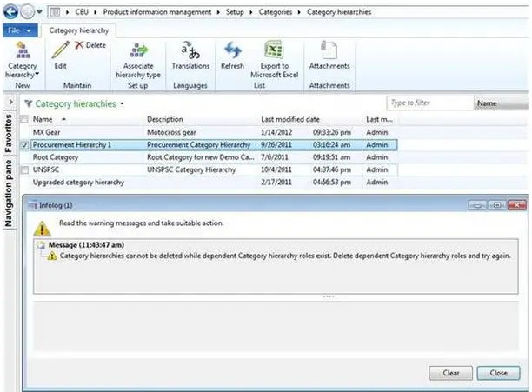The image size is (532, 392).
Task: Toggle the select-all checkbox in header
Action: 24,119
